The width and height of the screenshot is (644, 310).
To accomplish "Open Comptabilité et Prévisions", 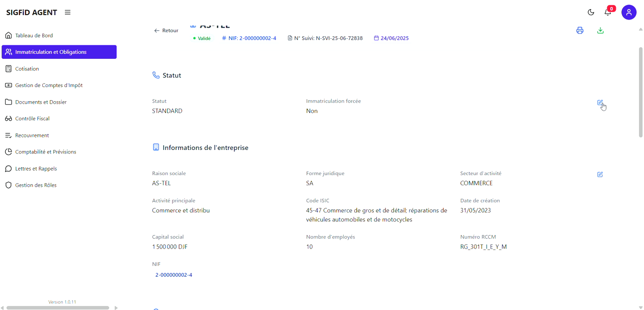I will (x=46, y=152).
